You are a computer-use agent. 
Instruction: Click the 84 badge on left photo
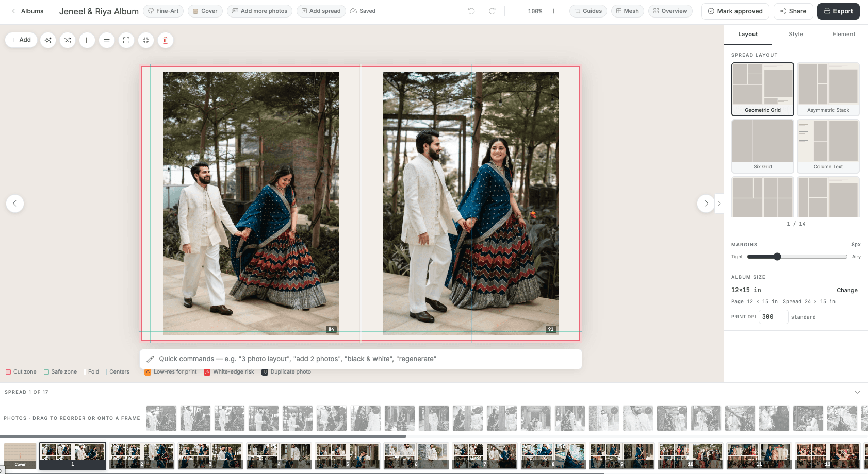[331, 329]
